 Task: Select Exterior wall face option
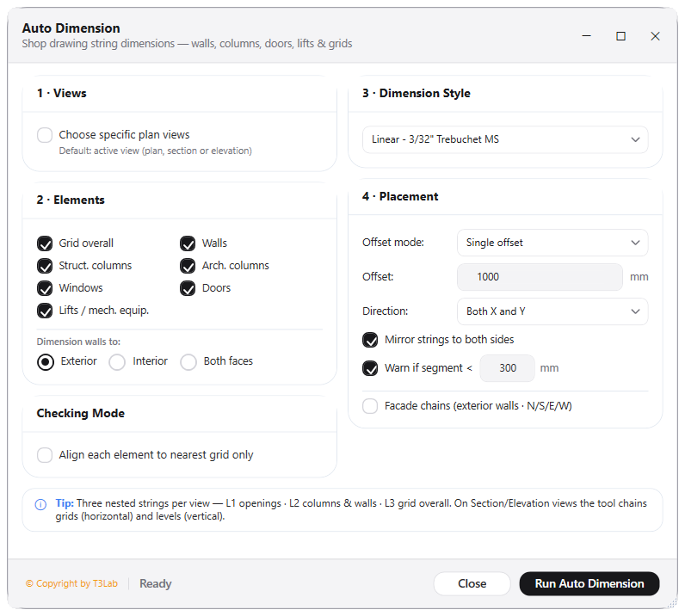tap(46, 361)
